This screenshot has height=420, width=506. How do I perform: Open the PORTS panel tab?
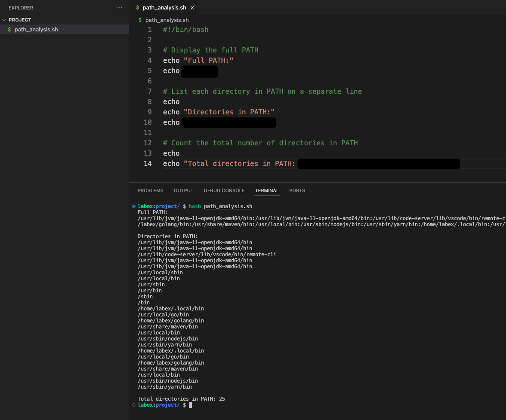pos(297,190)
